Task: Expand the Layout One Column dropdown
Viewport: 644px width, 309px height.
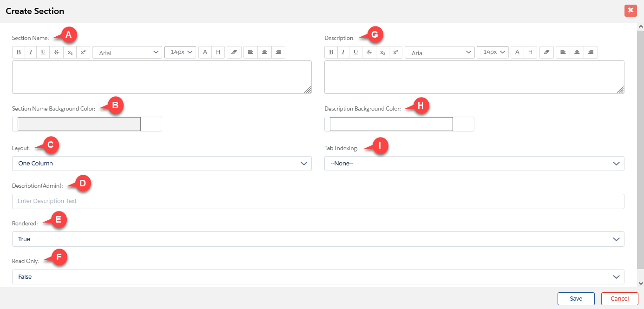Action: tap(162, 164)
